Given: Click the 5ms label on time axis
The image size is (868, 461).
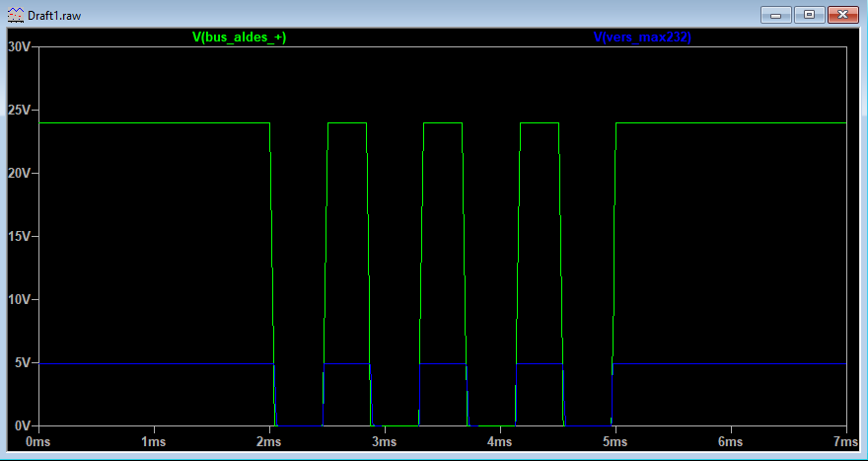Looking at the screenshot, I should 615,442.
